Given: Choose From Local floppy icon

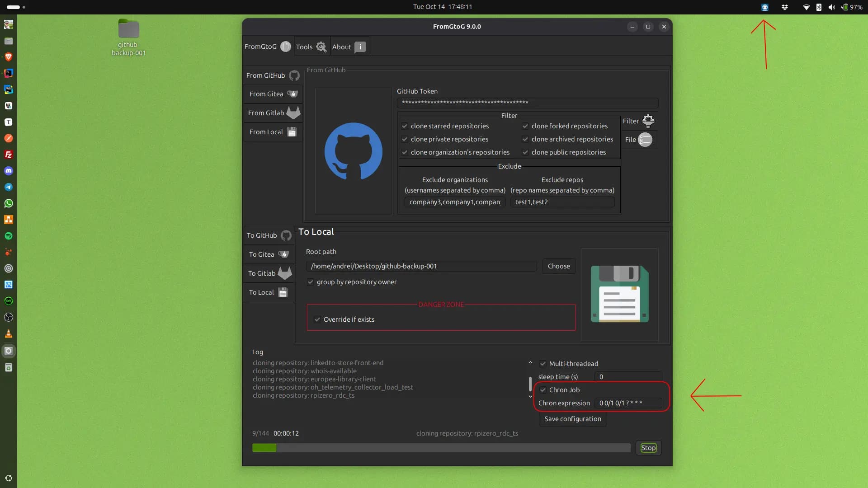Looking at the screenshot, I should click(x=292, y=132).
